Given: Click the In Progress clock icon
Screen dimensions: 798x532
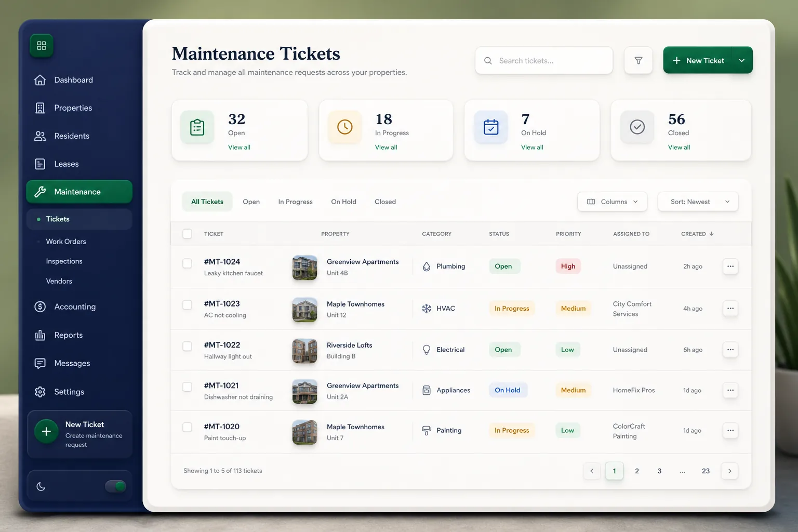Looking at the screenshot, I should (x=345, y=127).
